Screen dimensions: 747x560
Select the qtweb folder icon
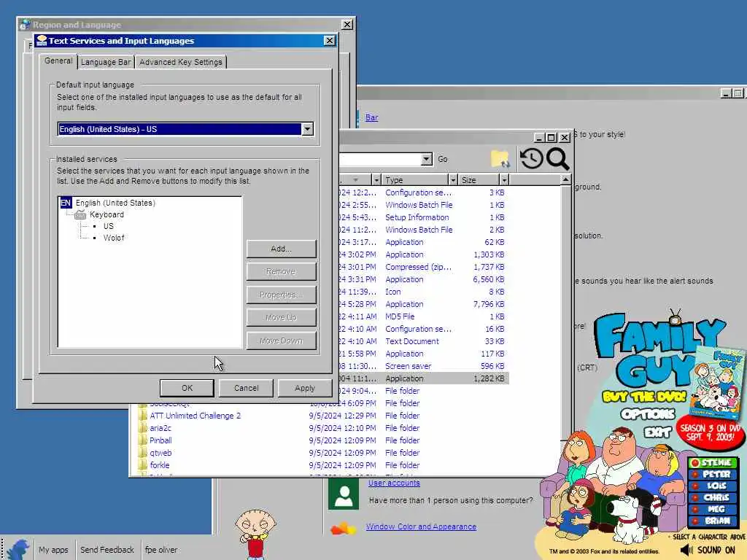[x=142, y=453]
